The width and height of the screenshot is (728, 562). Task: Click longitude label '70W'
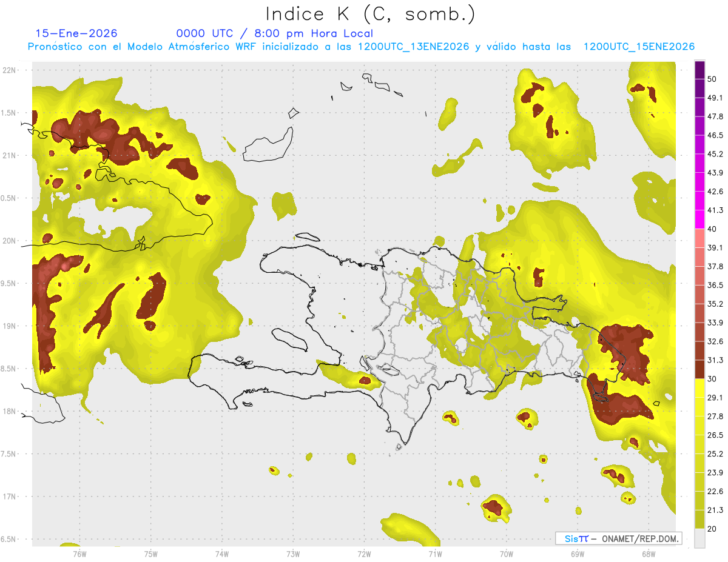coord(506,554)
